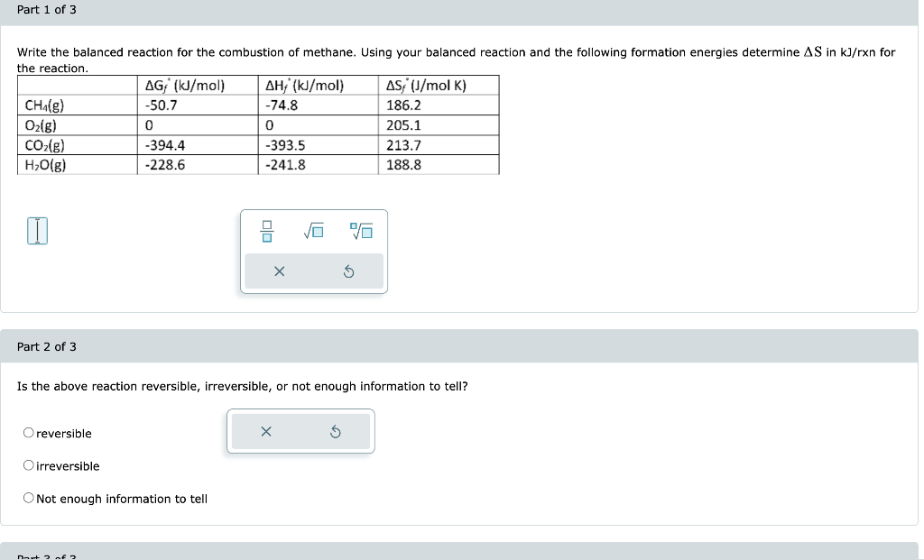Screen dimensions: 924x560
Task: Select the square root symbol icon
Action: 313,231
